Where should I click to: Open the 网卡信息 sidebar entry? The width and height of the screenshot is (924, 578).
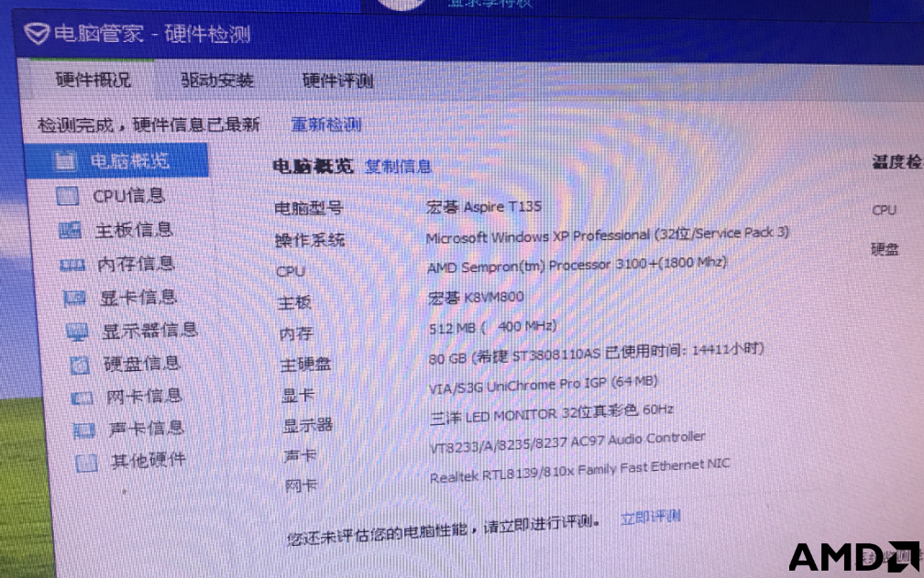[x=145, y=396]
